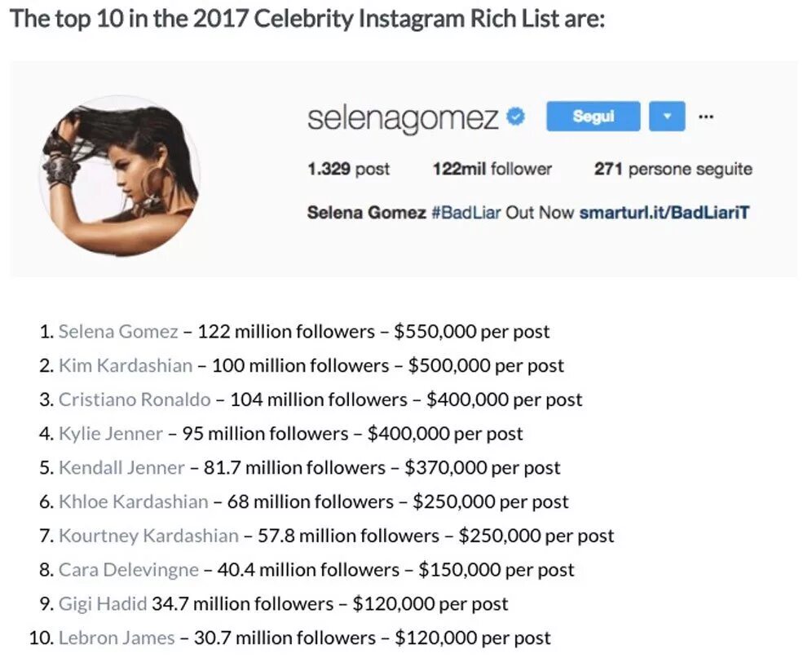Expand the dropdown arrow beside Segui
The height and width of the screenshot is (671, 812).
point(667,117)
